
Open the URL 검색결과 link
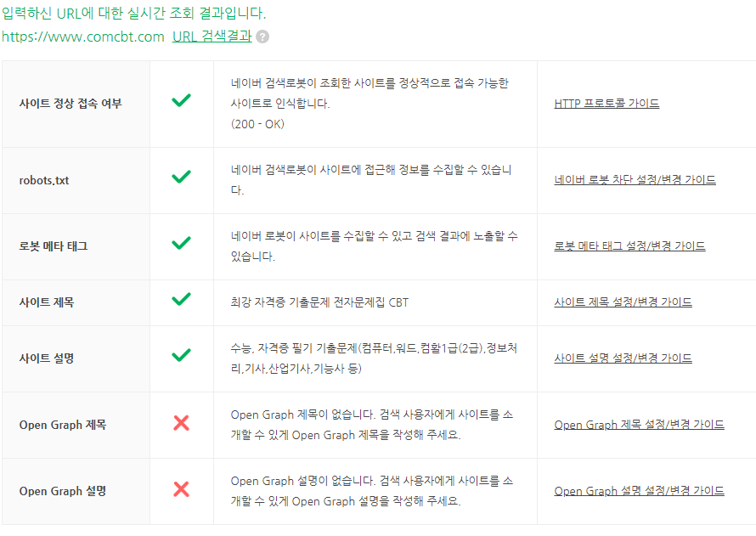tap(212, 37)
